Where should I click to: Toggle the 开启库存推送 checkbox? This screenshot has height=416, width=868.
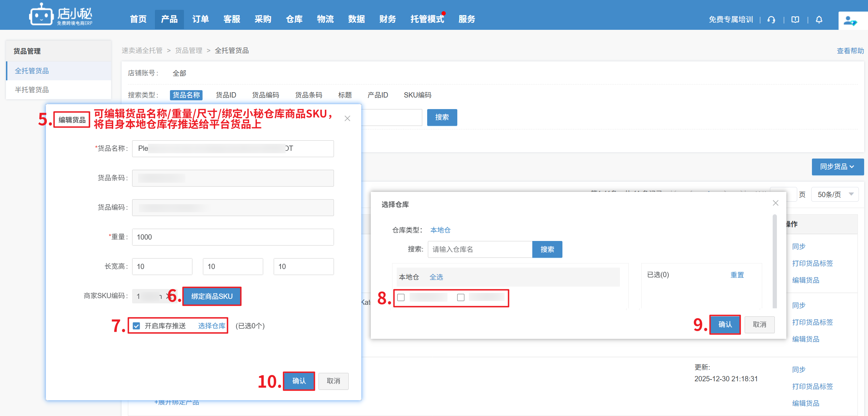[x=137, y=326]
